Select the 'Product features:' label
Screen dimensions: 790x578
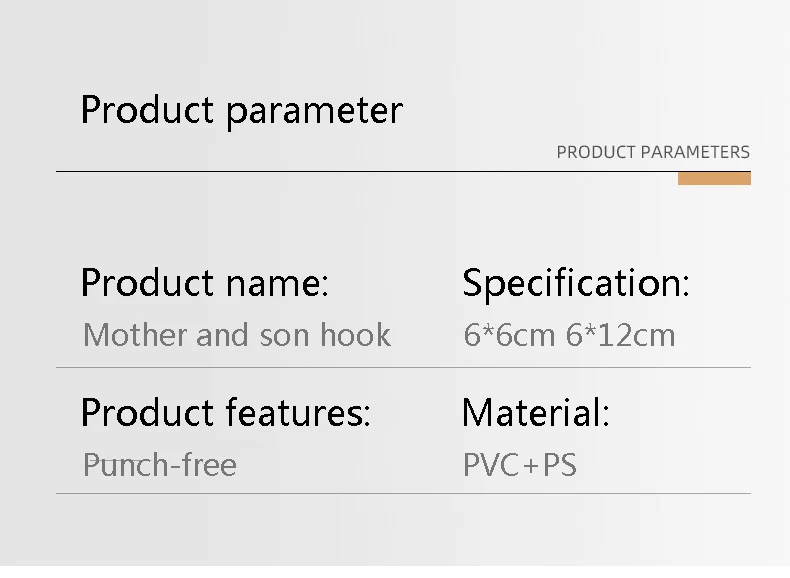[225, 413]
